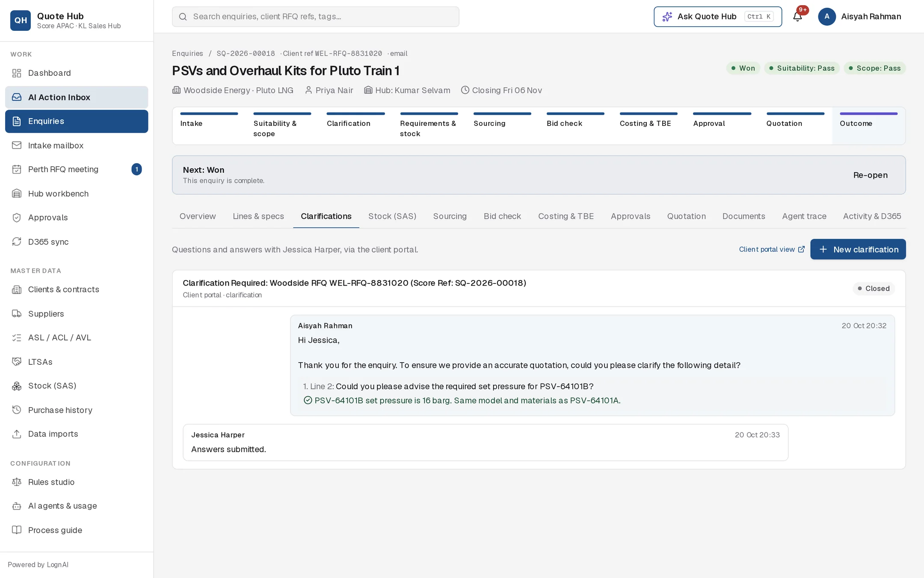Open the Dashboard sidebar icon
The width and height of the screenshot is (924, 578).
point(17,73)
